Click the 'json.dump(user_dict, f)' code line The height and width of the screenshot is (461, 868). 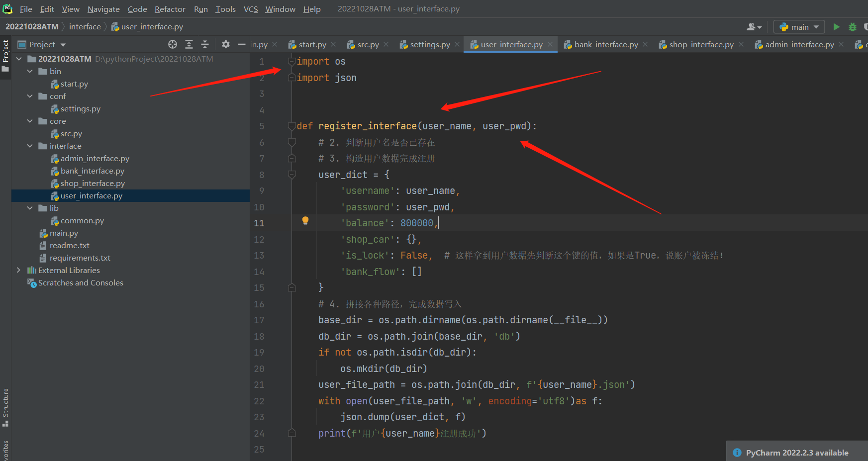(403, 417)
